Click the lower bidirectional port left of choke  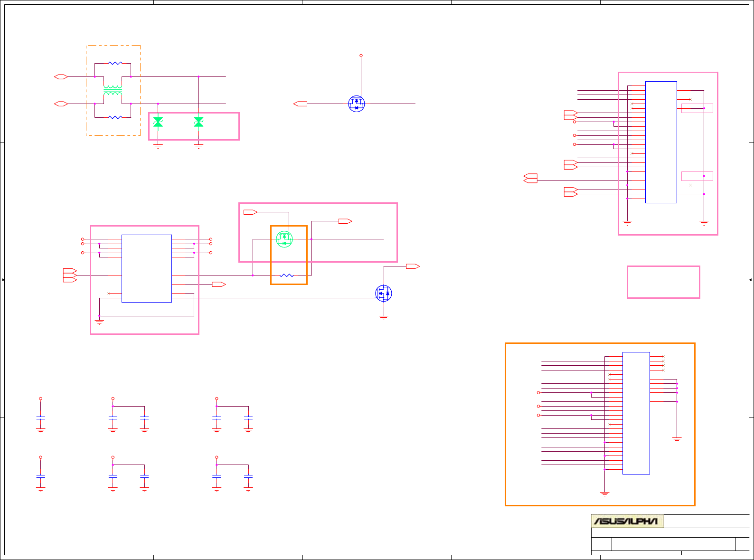tap(61, 104)
